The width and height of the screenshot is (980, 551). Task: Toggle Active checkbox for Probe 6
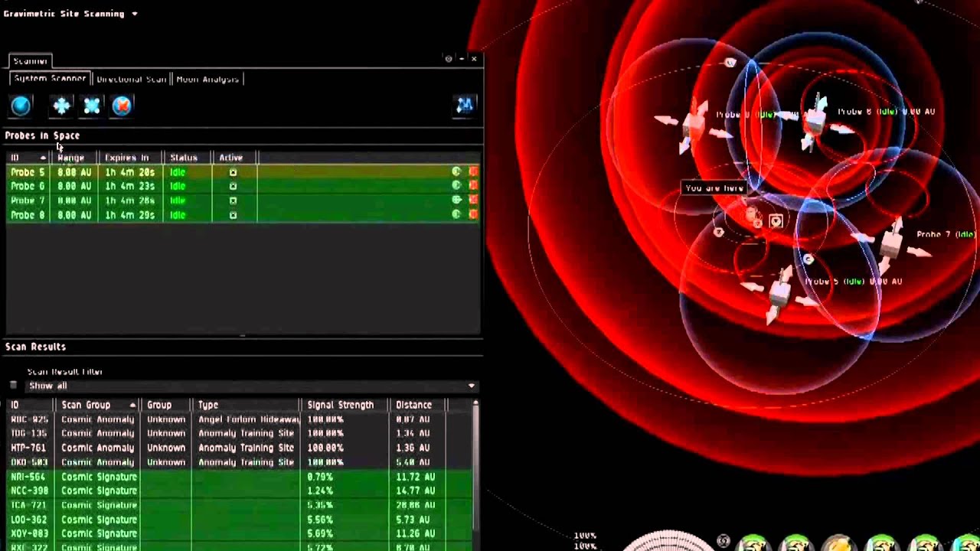tap(233, 186)
